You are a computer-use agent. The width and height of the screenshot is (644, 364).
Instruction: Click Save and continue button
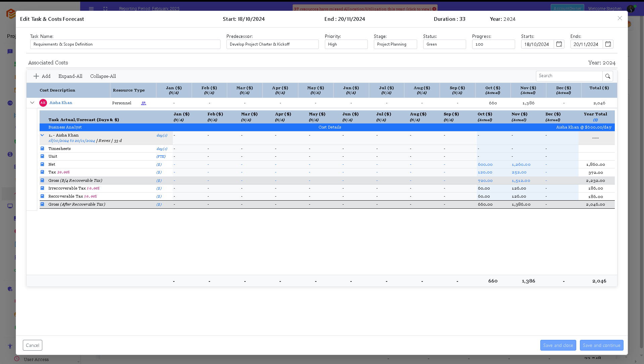tap(601, 345)
